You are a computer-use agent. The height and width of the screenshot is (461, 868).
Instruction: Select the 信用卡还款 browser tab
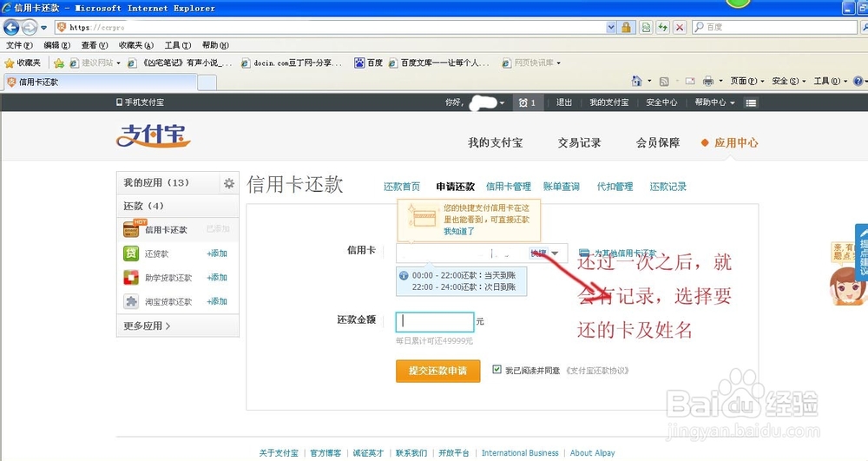[x=100, y=82]
